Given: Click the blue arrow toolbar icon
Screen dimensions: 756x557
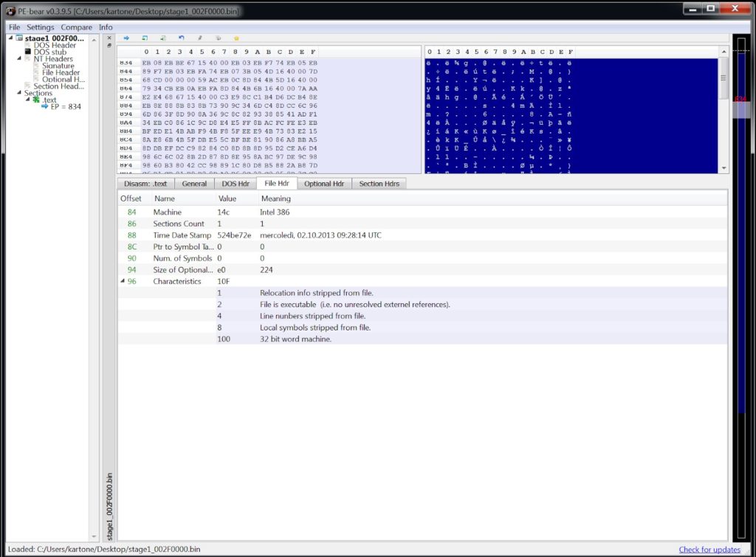Looking at the screenshot, I should point(126,38).
